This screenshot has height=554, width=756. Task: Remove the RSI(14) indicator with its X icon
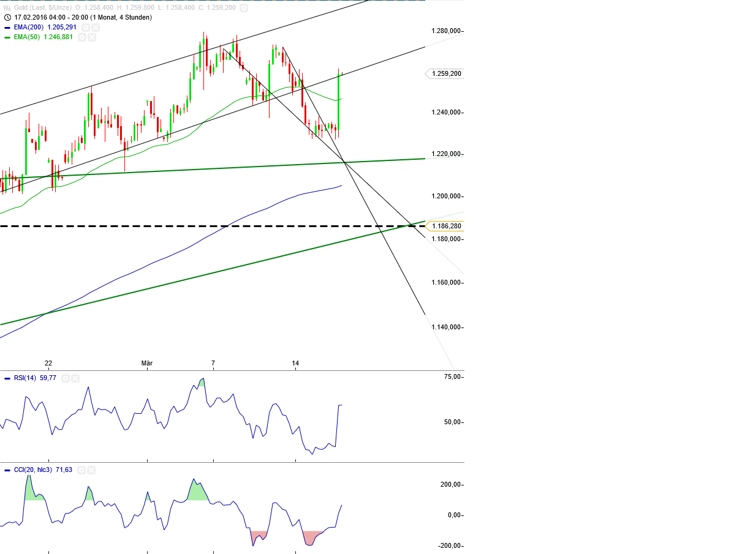75,378
